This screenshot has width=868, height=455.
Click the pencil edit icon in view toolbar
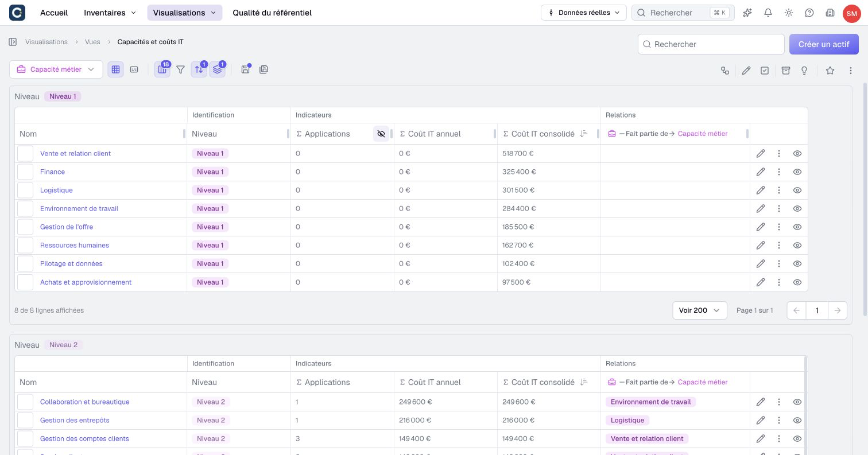(x=746, y=71)
